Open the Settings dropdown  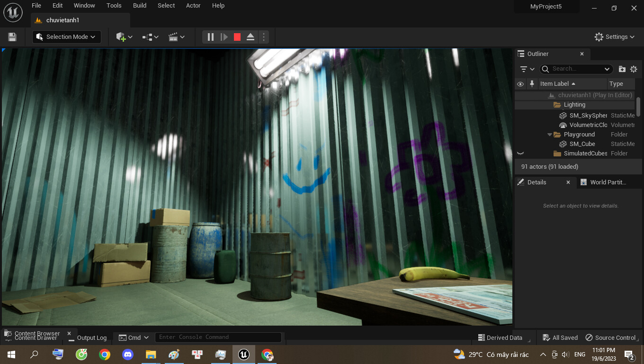(614, 37)
